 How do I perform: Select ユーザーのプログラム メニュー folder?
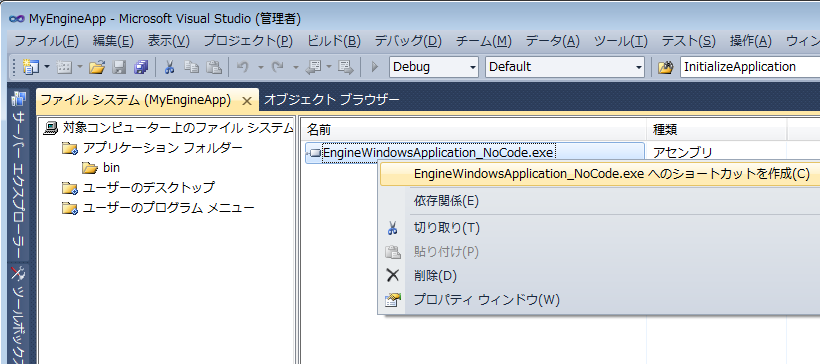[x=158, y=208]
